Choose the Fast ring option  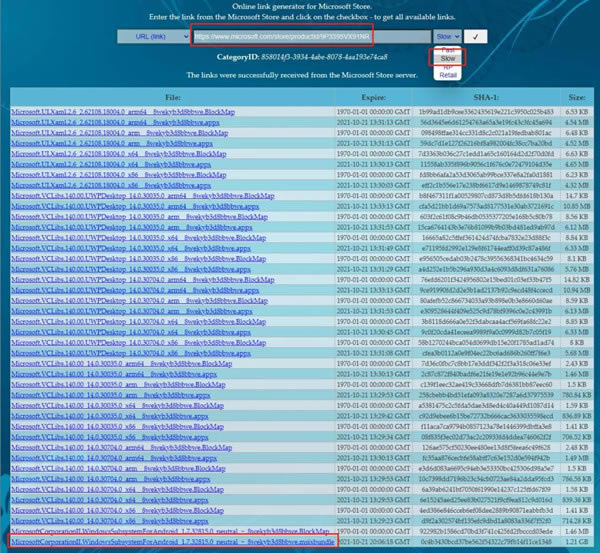pyautogui.click(x=448, y=50)
